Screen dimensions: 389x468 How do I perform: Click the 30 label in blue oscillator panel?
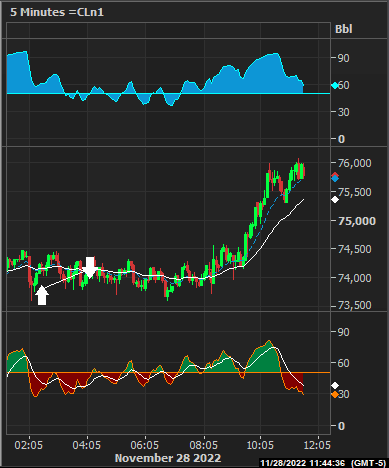click(344, 112)
